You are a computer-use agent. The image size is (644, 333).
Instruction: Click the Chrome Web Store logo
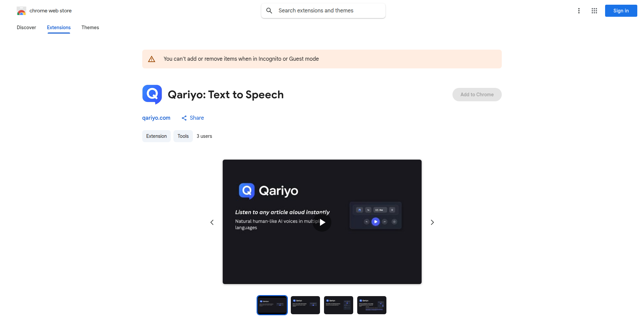pyautogui.click(x=21, y=11)
